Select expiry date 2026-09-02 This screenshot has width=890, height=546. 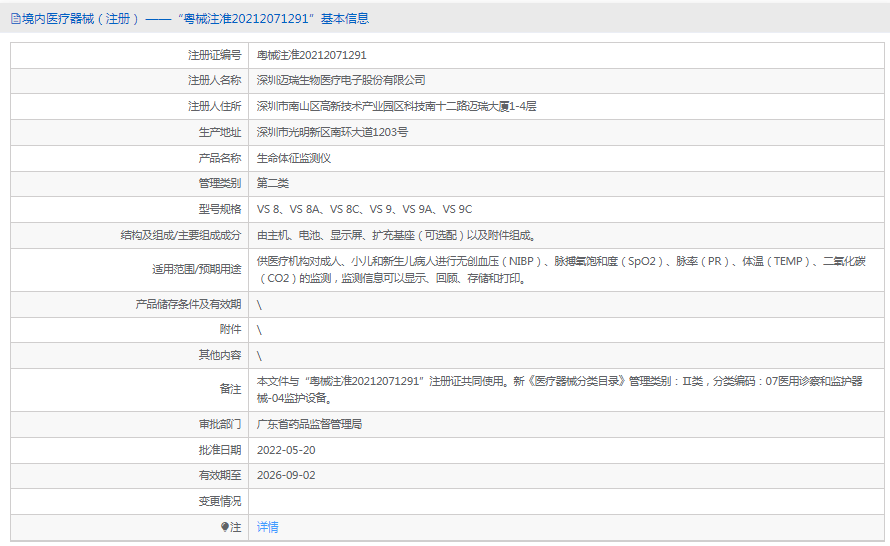coord(286,476)
